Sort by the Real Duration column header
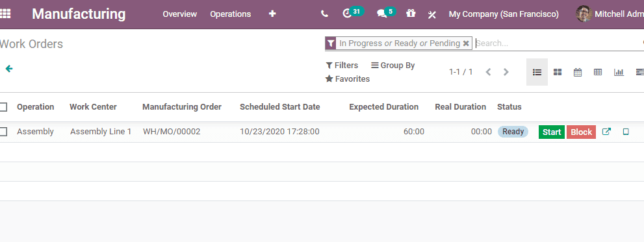644x242 pixels. [460, 107]
